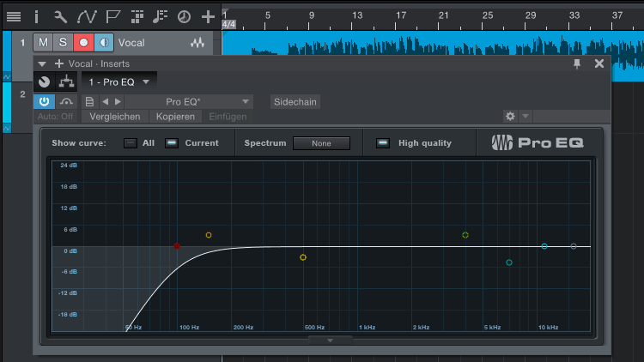The height and width of the screenshot is (362, 644).
Task: Pin the Vocal Inserts window
Action: 577,63
